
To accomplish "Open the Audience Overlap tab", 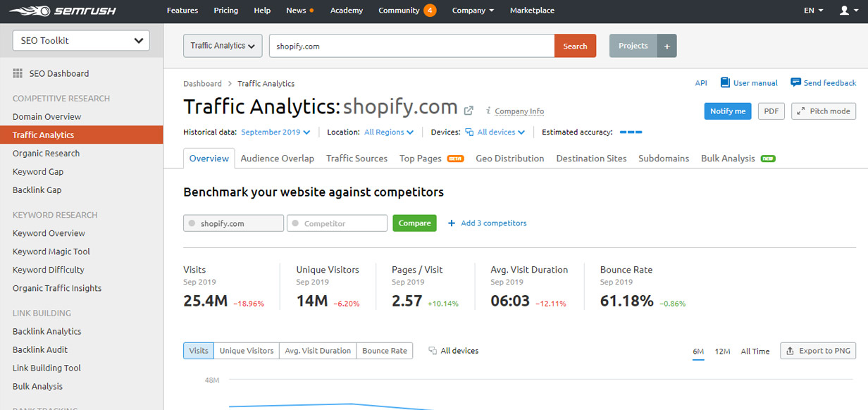I will 278,159.
